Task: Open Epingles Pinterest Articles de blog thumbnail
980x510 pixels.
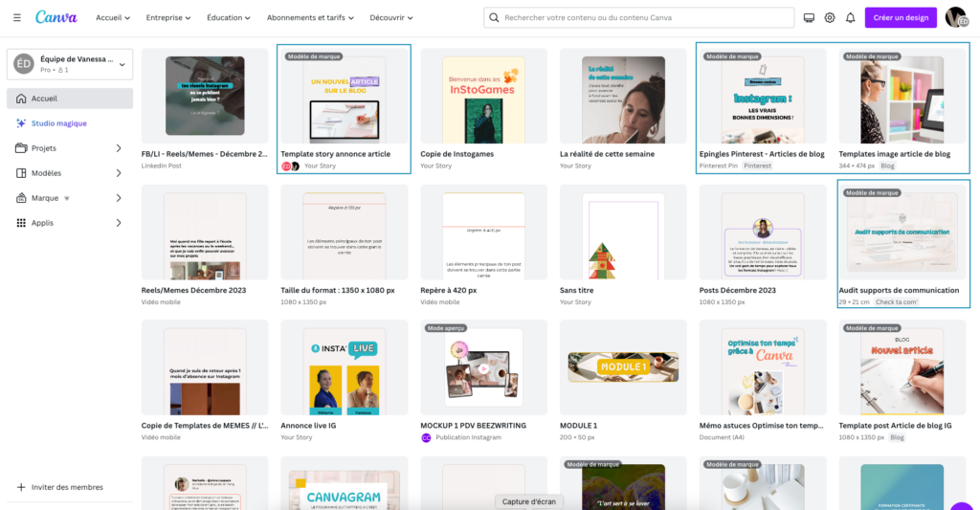Action: (763, 97)
